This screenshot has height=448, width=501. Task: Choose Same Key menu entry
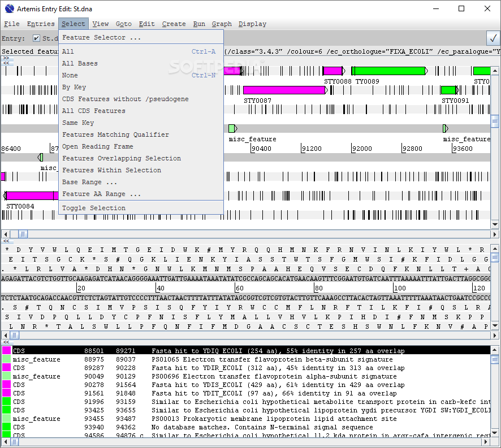tap(141, 123)
